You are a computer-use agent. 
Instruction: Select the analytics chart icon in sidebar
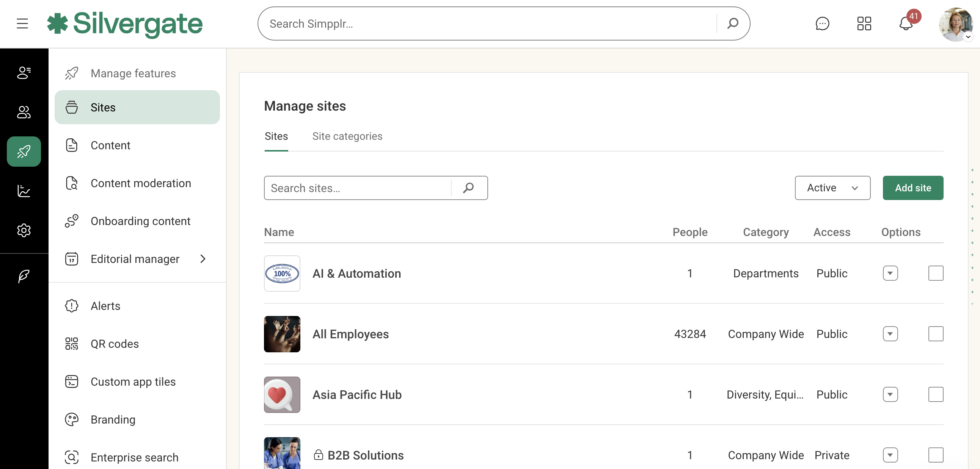click(24, 191)
